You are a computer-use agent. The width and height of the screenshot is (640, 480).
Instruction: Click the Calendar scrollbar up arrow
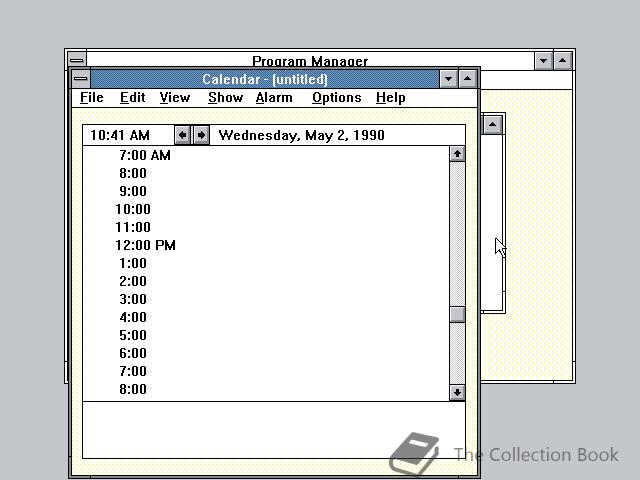click(457, 154)
